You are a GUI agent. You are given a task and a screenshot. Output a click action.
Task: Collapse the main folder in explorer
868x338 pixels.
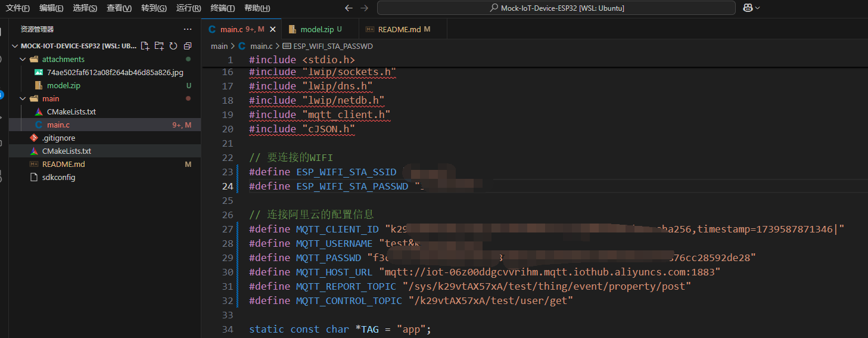(x=23, y=98)
